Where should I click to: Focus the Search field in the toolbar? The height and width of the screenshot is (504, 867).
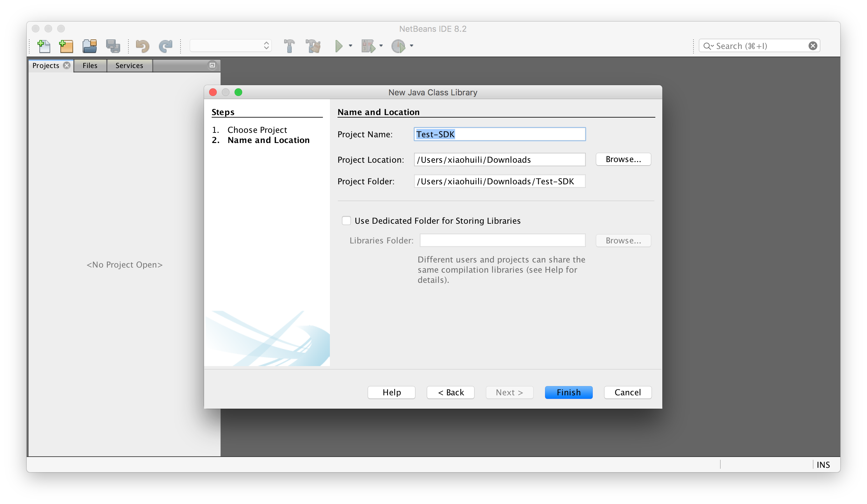click(759, 46)
